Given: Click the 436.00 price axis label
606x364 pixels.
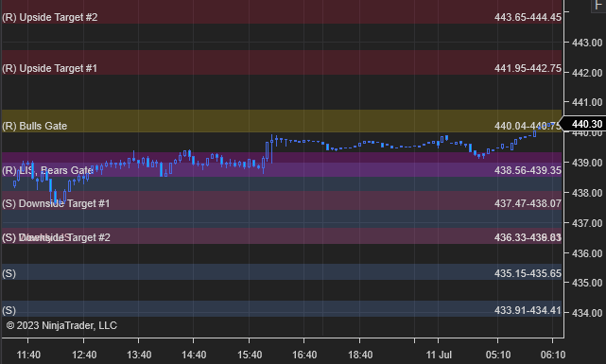Looking at the screenshot, I should (587, 253).
